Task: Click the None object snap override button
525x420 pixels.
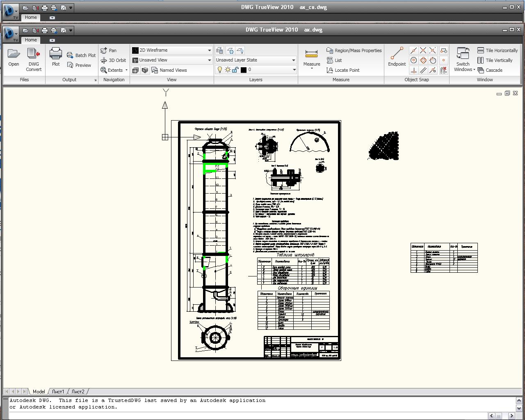Action: pyautogui.click(x=443, y=70)
